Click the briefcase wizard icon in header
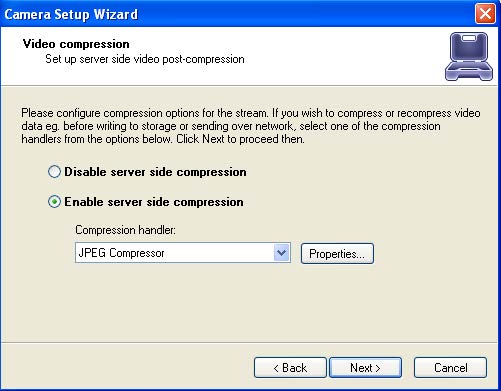This screenshot has height=391, width=501. (469, 56)
